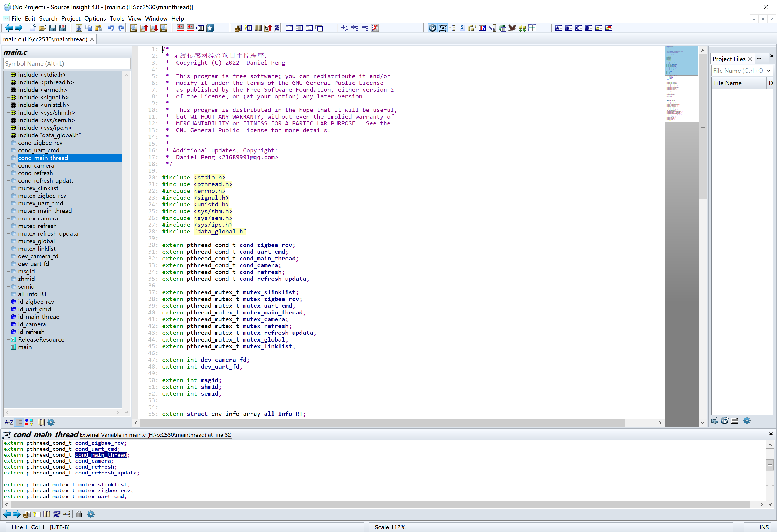Toggle the Project Window P button

click(432, 28)
